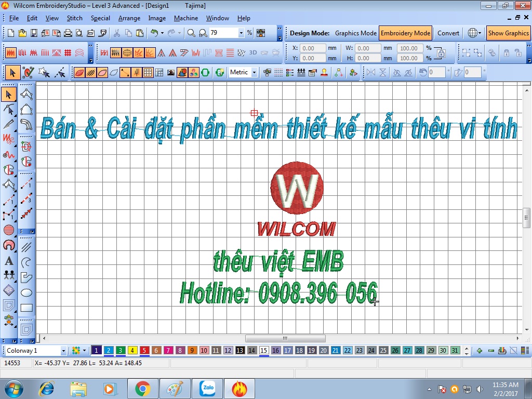The width and height of the screenshot is (532, 399).
Task: Launch Google Chrome from the taskbar
Action: pos(142,389)
